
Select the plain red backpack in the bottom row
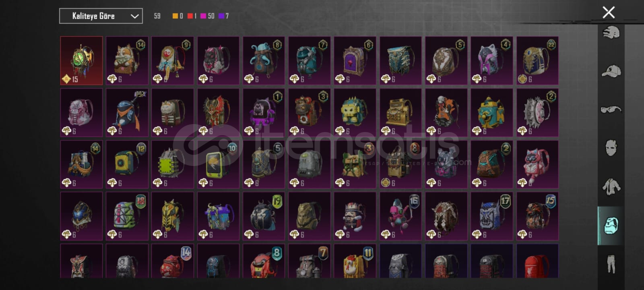pos(537,261)
